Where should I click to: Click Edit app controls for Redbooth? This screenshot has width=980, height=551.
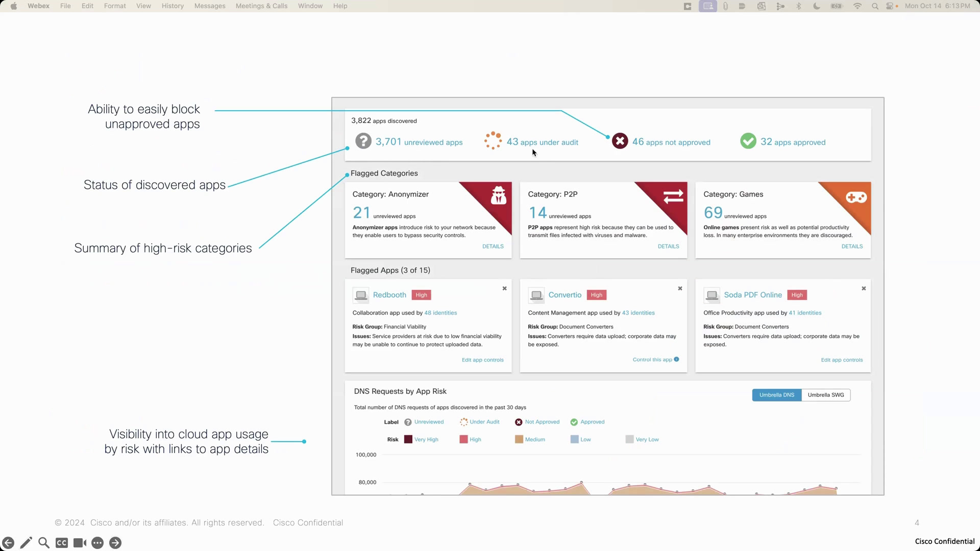click(483, 360)
